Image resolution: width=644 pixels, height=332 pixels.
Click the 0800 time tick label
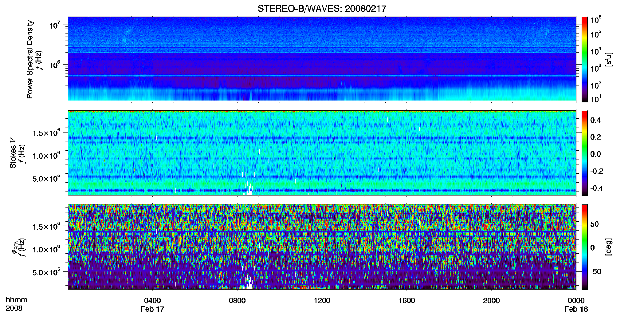[x=237, y=301]
